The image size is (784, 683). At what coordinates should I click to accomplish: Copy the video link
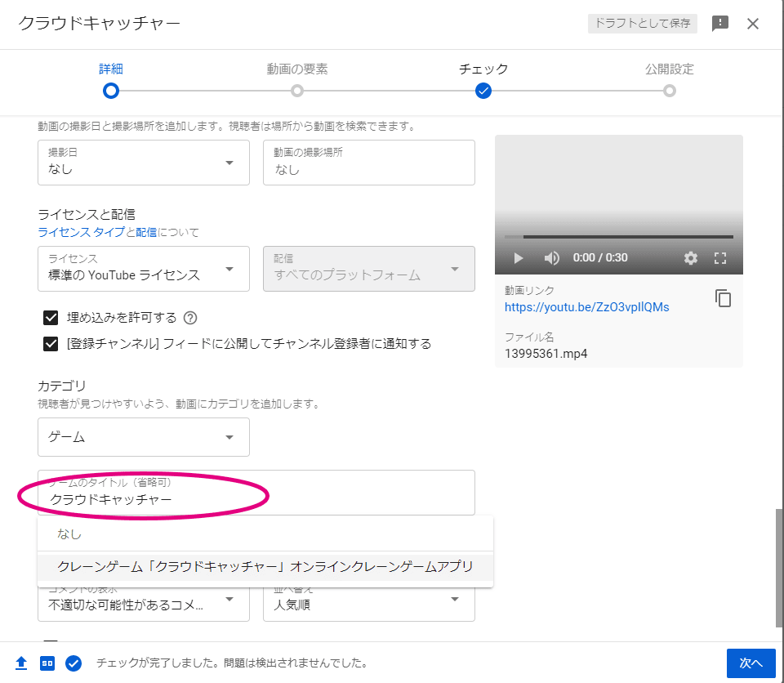(x=723, y=298)
